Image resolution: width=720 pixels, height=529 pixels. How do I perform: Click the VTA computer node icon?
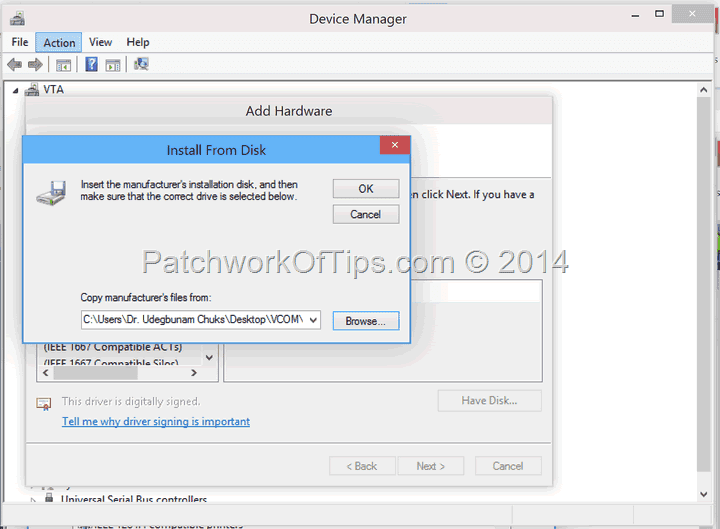[32, 90]
